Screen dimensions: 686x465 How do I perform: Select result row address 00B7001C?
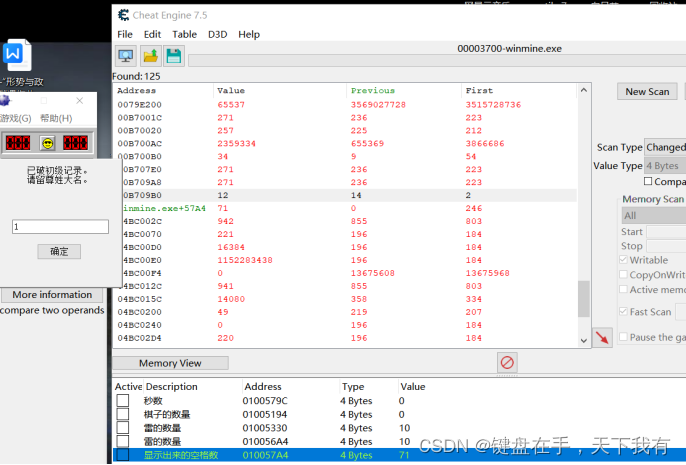[345, 118]
